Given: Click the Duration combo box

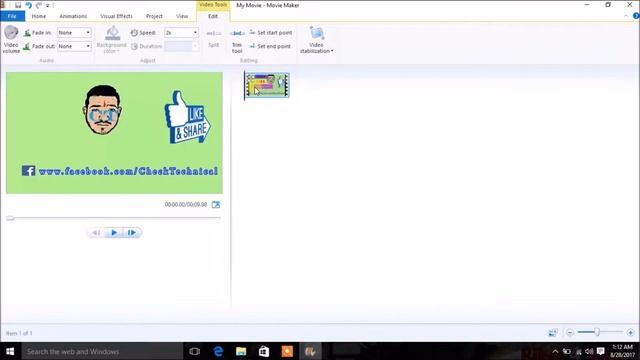Looking at the screenshot, I should [x=181, y=47].
